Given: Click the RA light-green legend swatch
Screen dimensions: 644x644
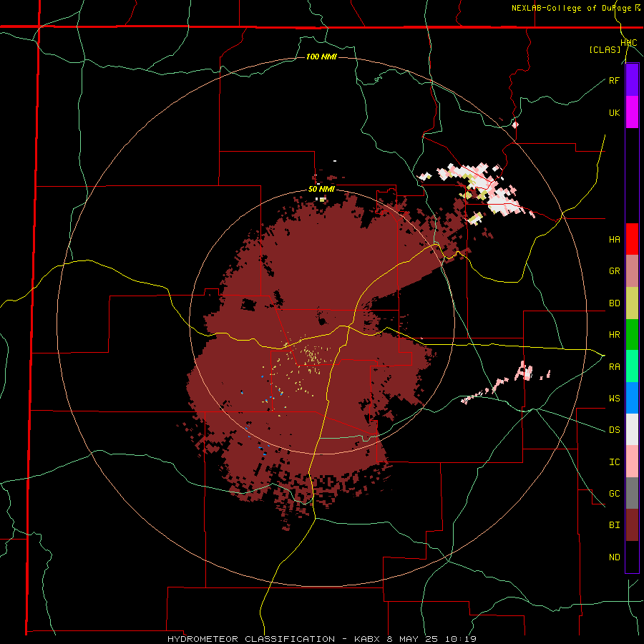Looking at the screenshot, I should (x=632, y=366).
